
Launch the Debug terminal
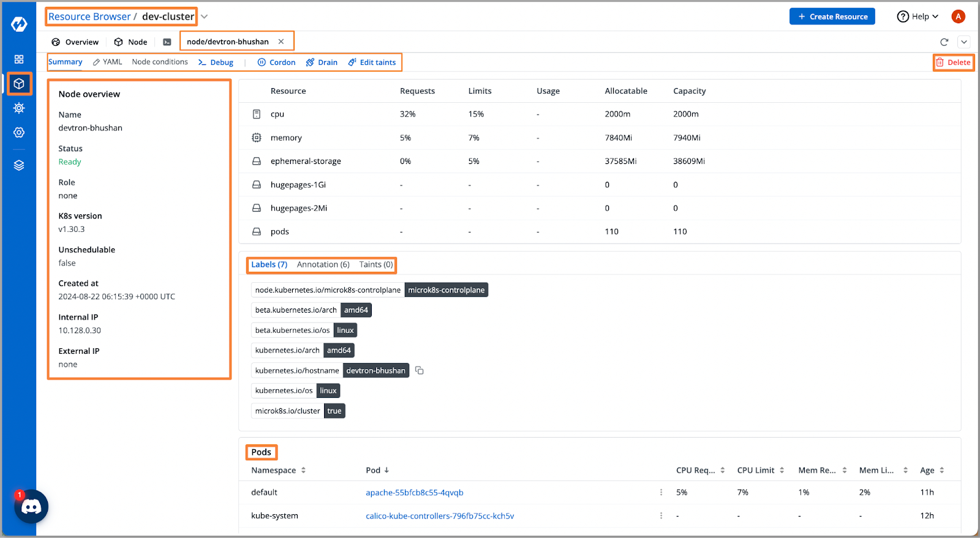click(x=216, y=62)
